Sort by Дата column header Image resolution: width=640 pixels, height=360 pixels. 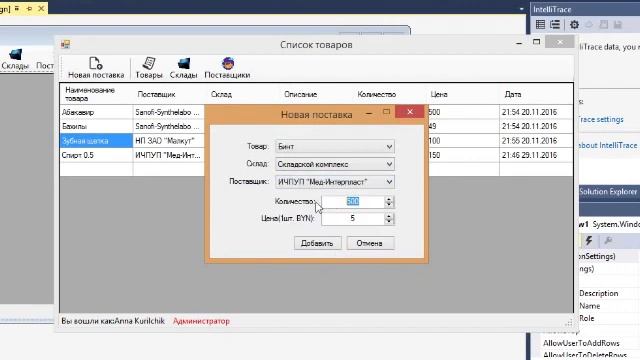click(x=536, y=94)
